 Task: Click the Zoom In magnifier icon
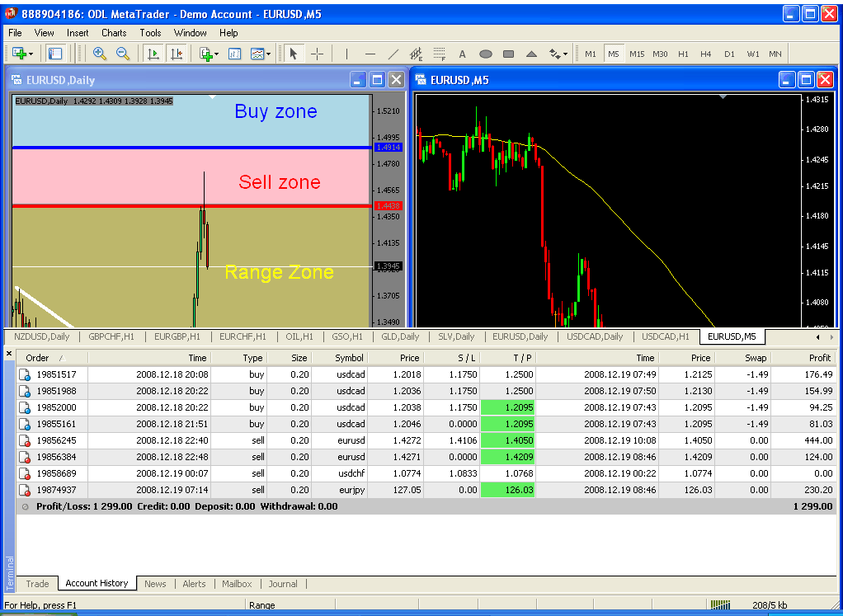[100, 54]
